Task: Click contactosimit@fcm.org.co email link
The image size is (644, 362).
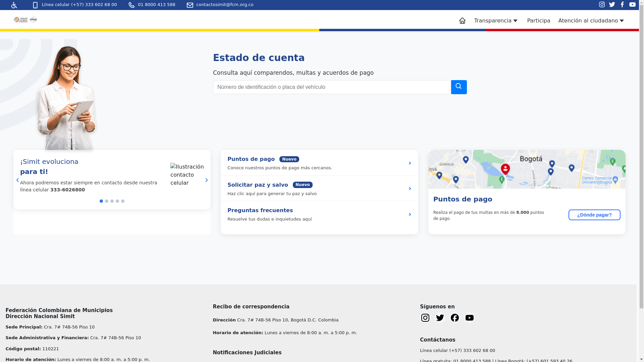Action: (x=225, y=5)
